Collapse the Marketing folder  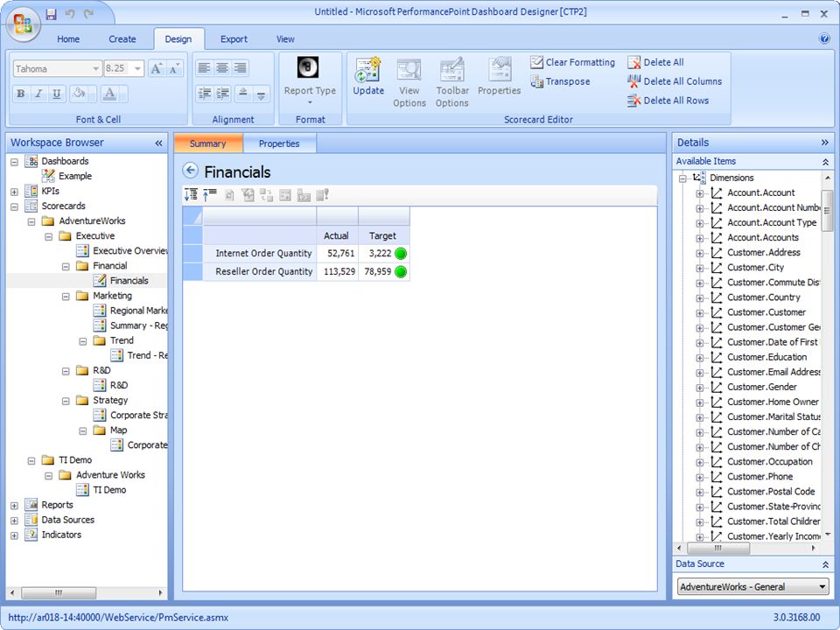coord(66,297)
